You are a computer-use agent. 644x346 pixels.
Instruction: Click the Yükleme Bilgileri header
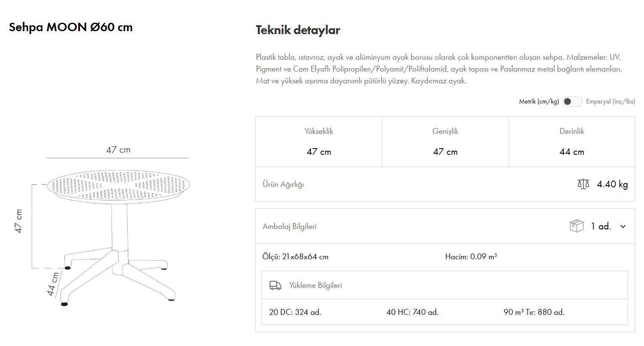tap(315, 285)
